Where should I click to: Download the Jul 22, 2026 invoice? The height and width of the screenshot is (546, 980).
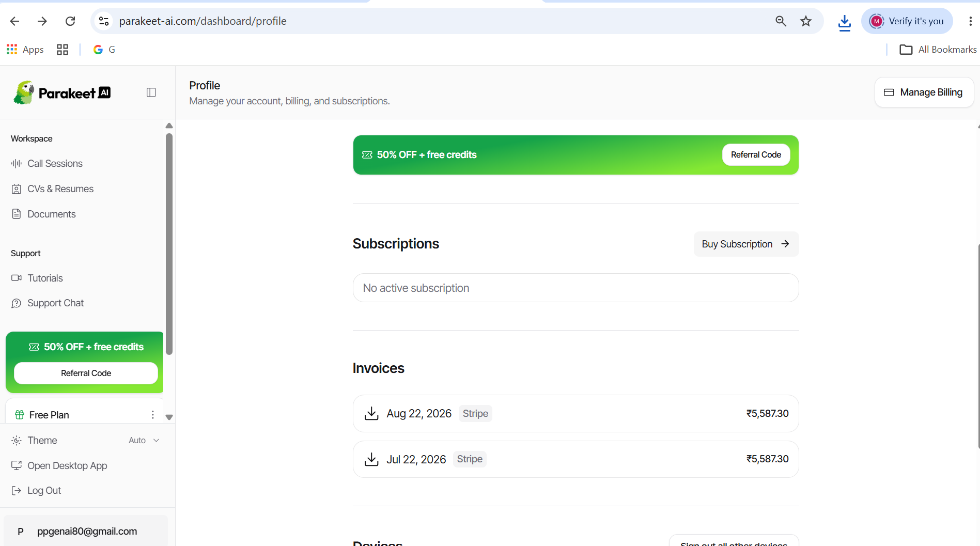pyautogui.click(x=371, y=459)
